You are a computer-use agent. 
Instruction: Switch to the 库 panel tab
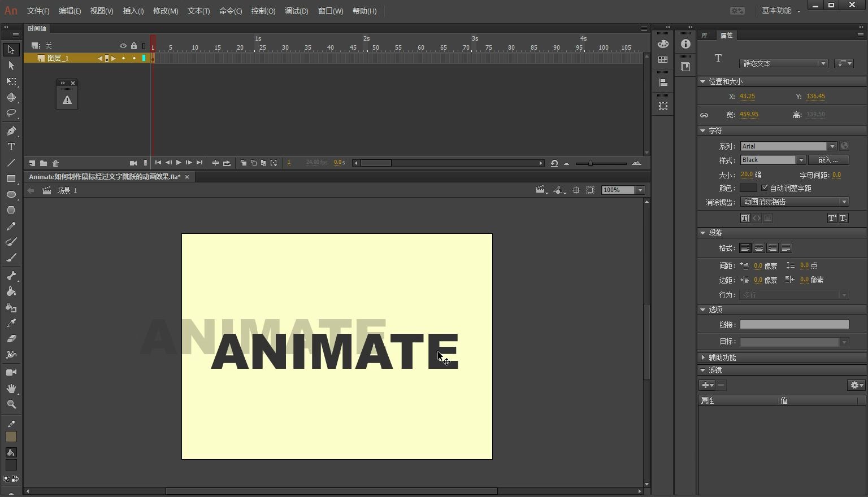[x=705, y=36]
